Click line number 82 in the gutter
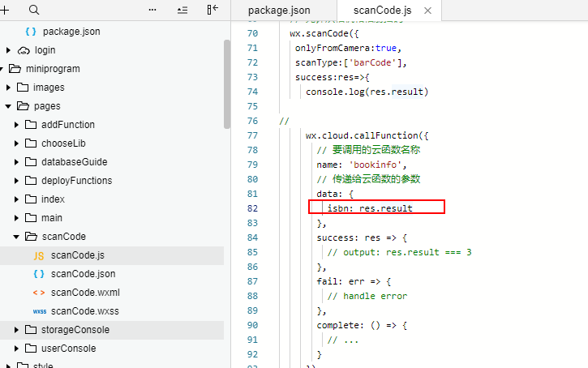Image resolution: width=588 pixels, height=368 pixels. (x=252, y=208)
